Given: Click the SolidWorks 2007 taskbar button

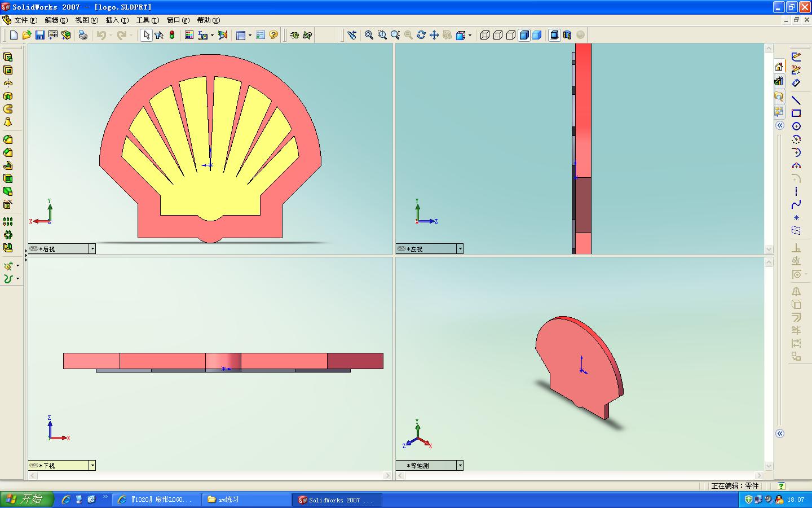Looking at the screenshot, I should coord(337,500).
